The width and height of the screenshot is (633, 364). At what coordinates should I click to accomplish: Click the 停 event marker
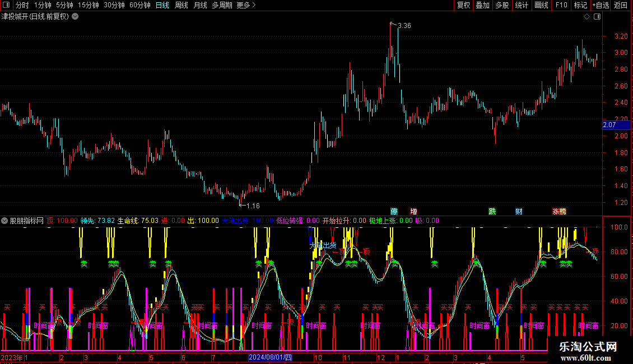coord(394,212)
